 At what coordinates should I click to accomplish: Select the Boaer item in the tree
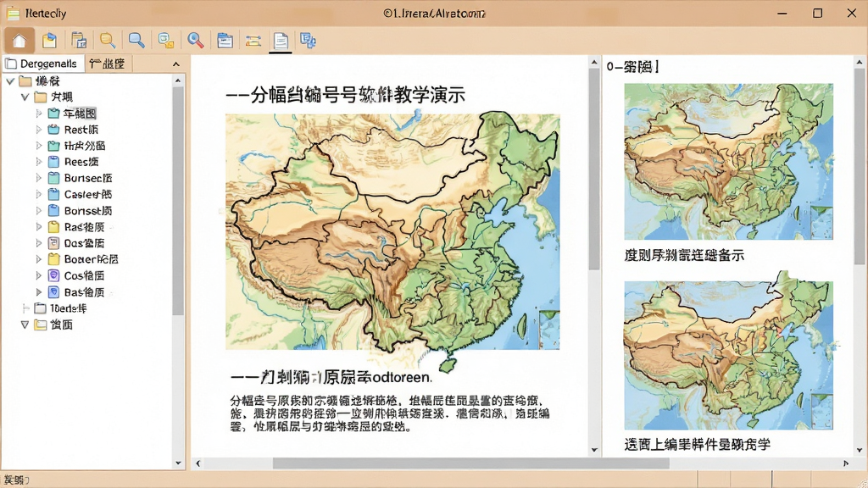point(91,259)
